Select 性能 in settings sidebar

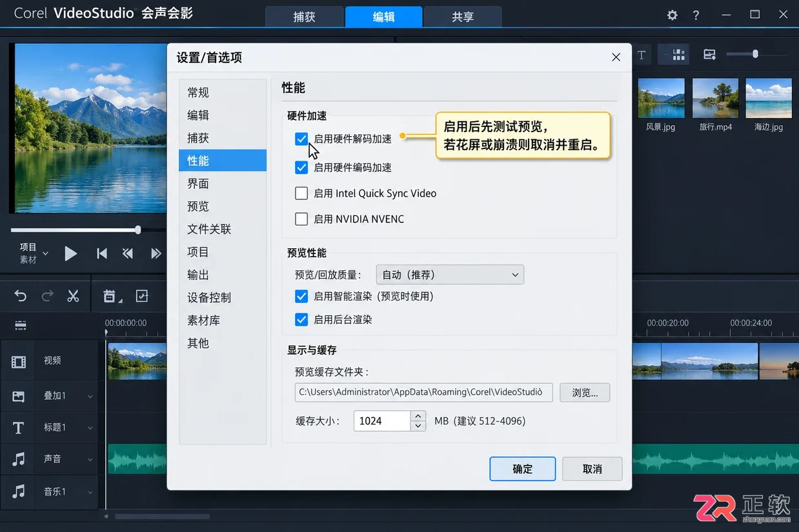(x=223, y=161)
